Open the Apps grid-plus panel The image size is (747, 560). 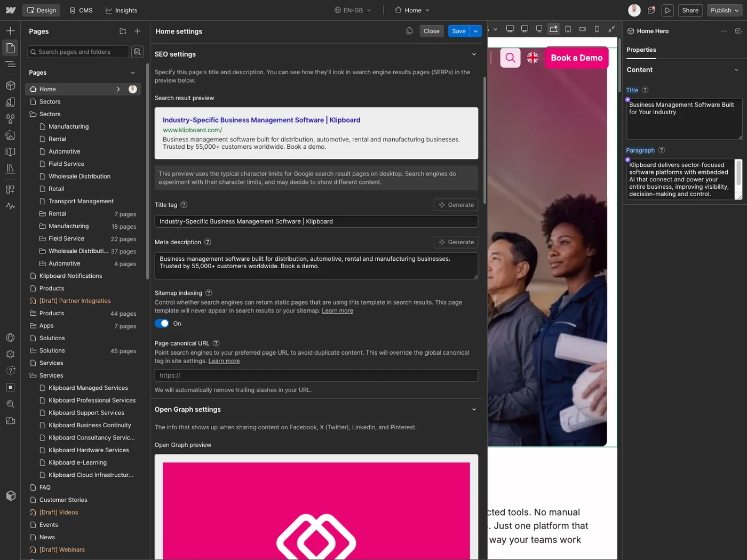[x=10, y=189]
